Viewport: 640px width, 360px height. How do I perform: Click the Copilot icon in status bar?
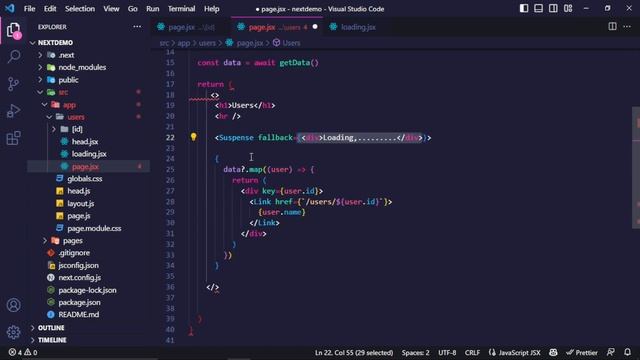[x=553, y=352]
